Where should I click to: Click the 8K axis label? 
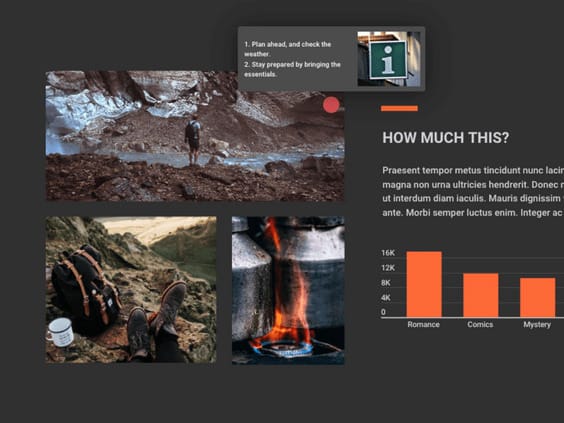386,283
